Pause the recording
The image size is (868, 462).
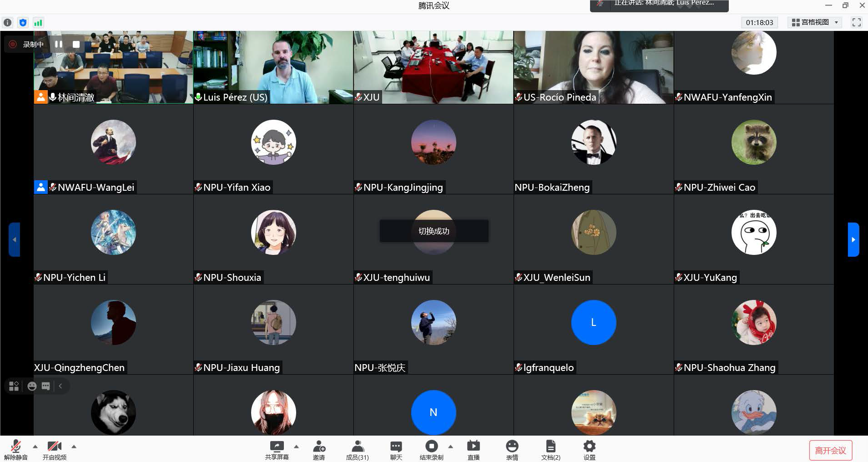coord(59,44)
